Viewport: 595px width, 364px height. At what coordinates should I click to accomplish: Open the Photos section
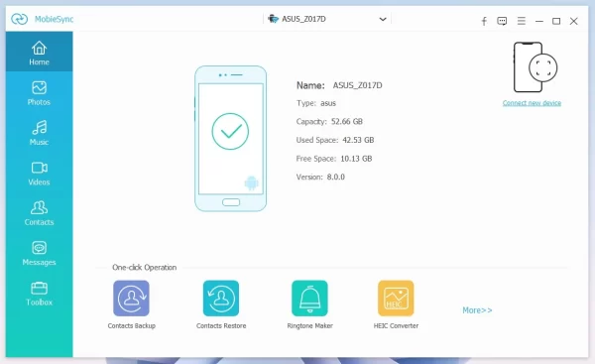tap(39, 93)
